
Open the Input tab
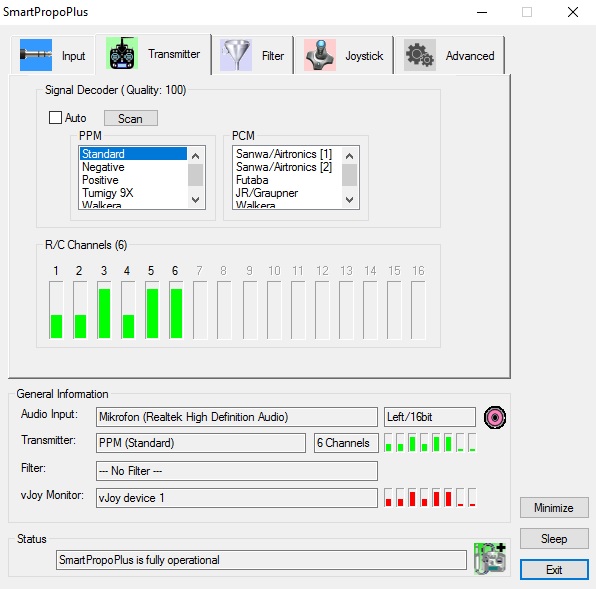pyautogui.click(x=52, y=55)
